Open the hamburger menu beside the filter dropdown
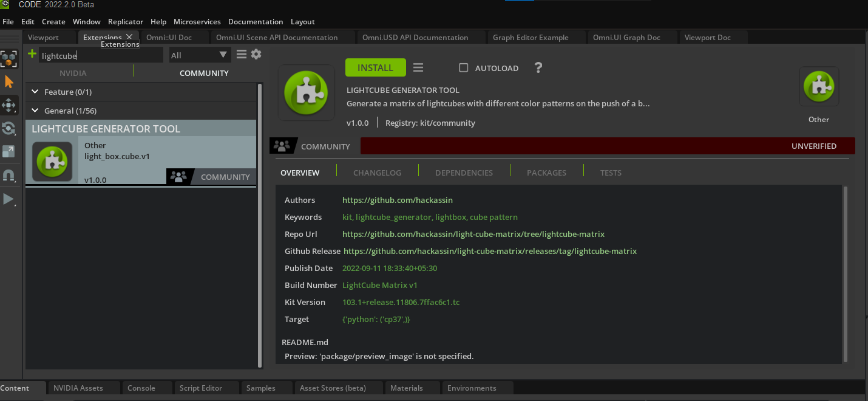This screenshot has height=401, width=868. (x=242, y=55)
